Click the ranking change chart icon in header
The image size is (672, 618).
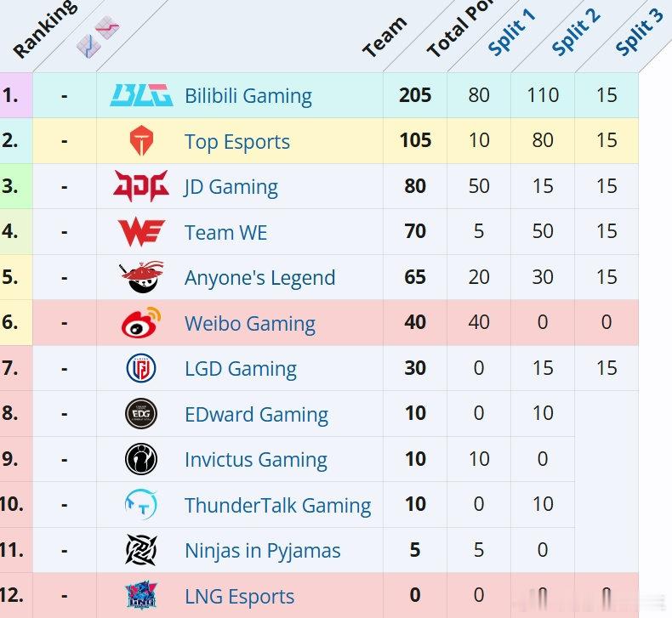click(98, 37)
